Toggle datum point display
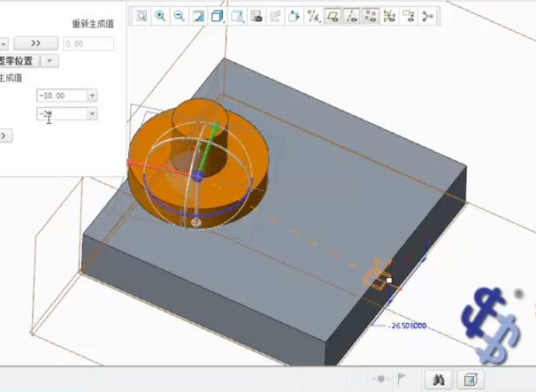Screen dimensions: 536x392 point(371,16)
